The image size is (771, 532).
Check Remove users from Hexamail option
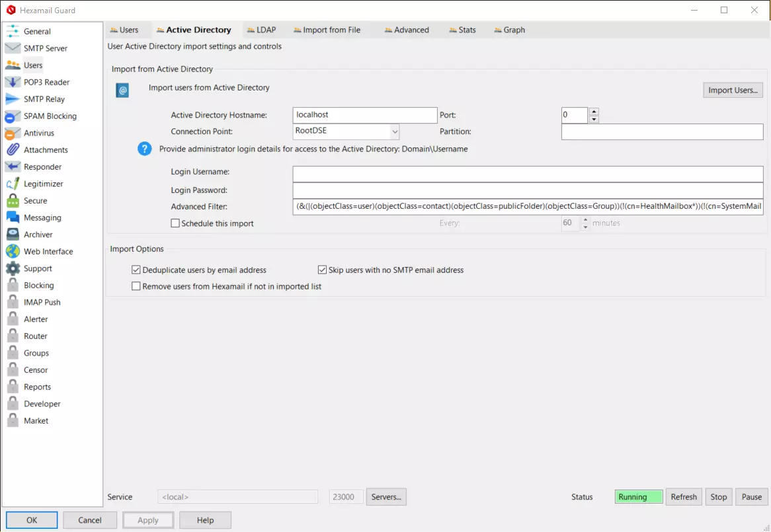pyautogui.click(x=136, y=286)
